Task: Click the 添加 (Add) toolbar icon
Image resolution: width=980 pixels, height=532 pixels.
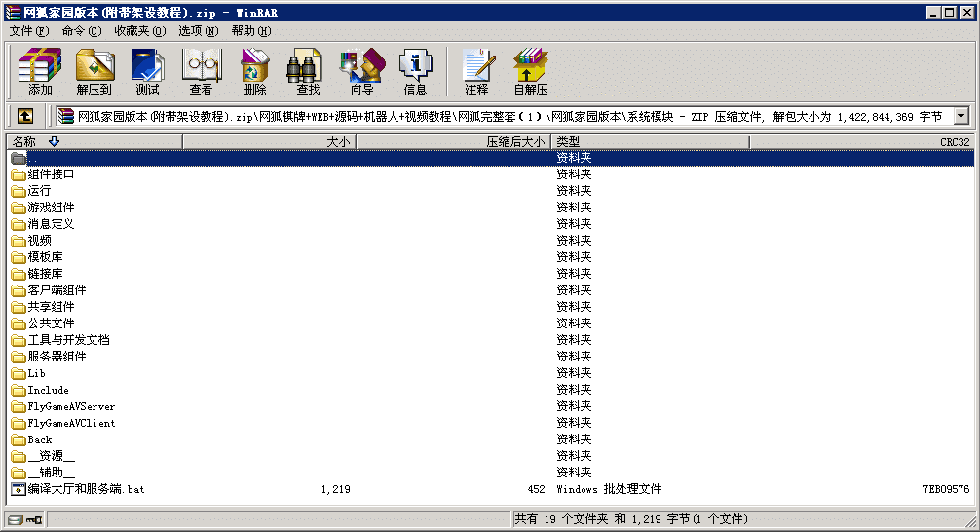Action: point(40,71)
